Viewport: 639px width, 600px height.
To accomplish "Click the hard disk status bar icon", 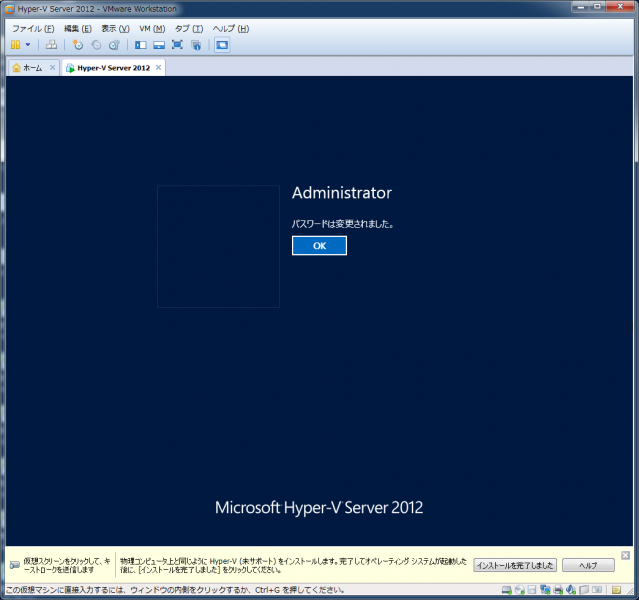I will [x=507, y=590].
